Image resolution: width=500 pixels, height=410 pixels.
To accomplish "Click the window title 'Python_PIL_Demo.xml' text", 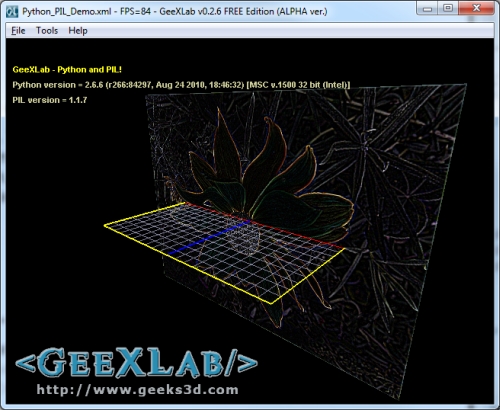I will (67, 12).
